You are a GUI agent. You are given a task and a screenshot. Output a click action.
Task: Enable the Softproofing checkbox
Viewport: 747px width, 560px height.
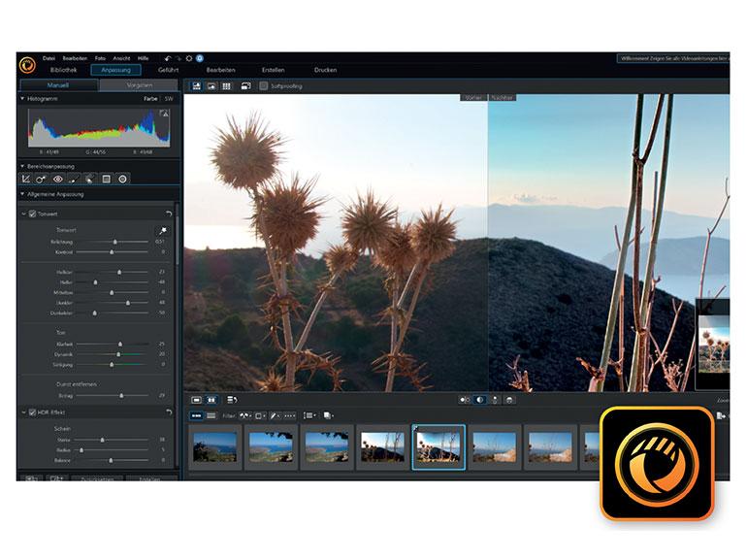[264, 85]
